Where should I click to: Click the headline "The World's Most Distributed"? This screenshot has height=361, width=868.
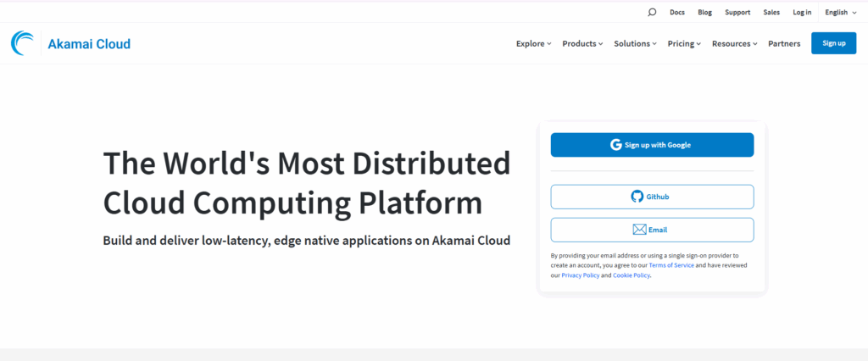pos(307,164)
